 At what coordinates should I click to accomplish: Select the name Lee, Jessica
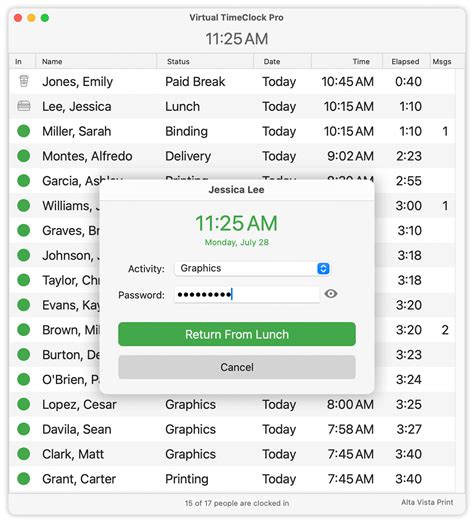coord(76,106)
